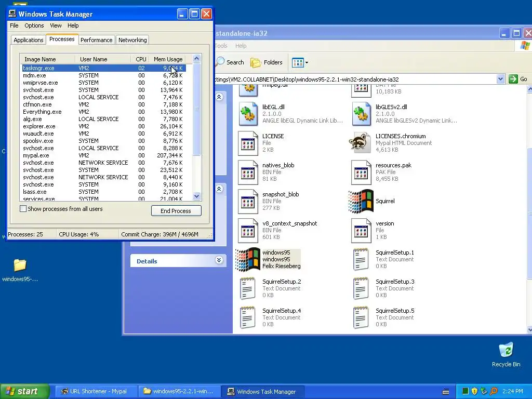Image resolution: width=532 pixels, height=399 pixels.
Task: Switch to the Networking tab
Action: tap(132, 39)
